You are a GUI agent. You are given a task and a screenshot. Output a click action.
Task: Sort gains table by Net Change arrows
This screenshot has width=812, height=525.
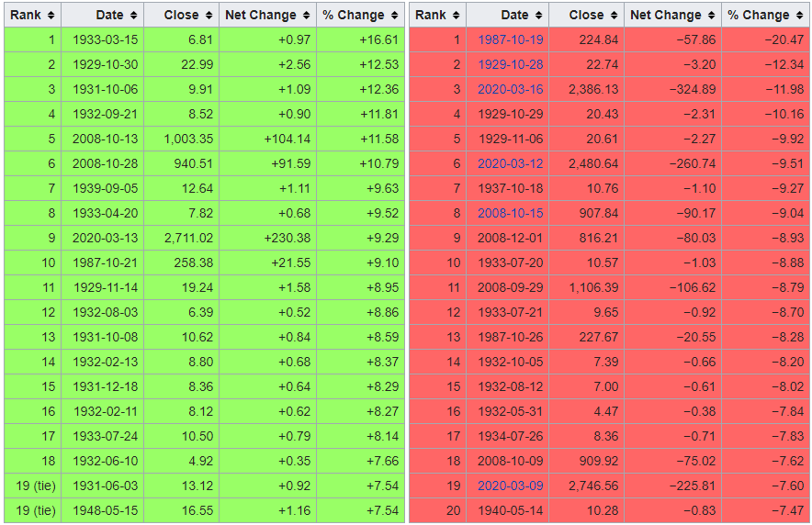(x=306, y=16)
